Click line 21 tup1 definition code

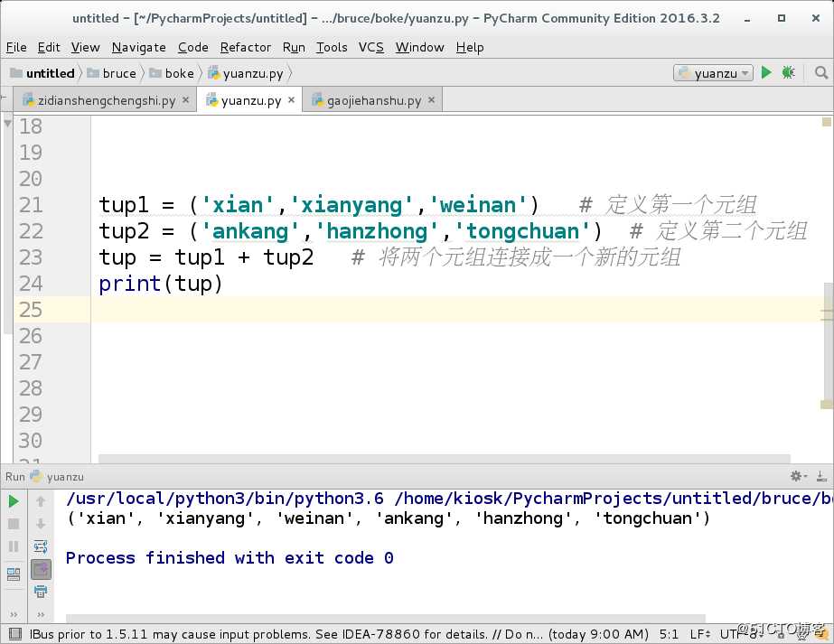[318, 205]
